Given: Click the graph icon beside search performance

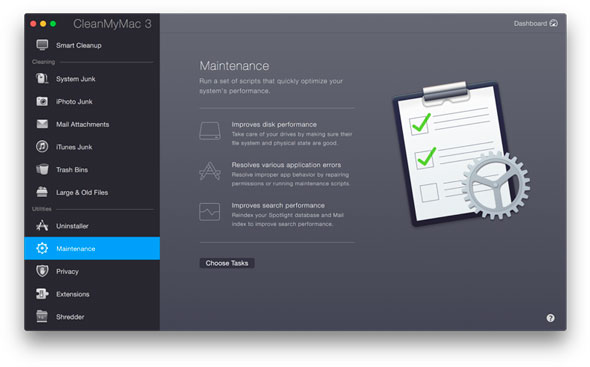Looking at the screenshot, I should (x=210, y=212).
